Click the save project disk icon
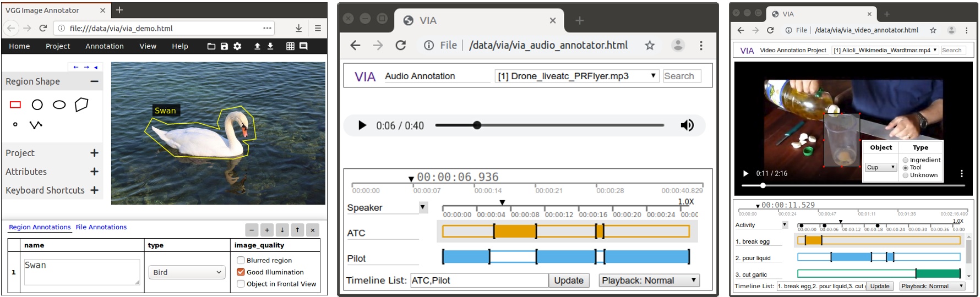 point(224,46)
